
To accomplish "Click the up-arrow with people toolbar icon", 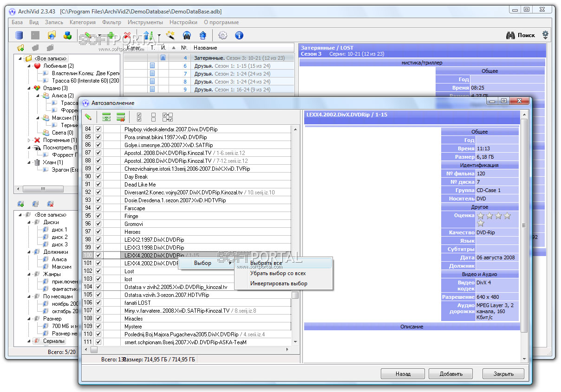I will tap(148, 35).
